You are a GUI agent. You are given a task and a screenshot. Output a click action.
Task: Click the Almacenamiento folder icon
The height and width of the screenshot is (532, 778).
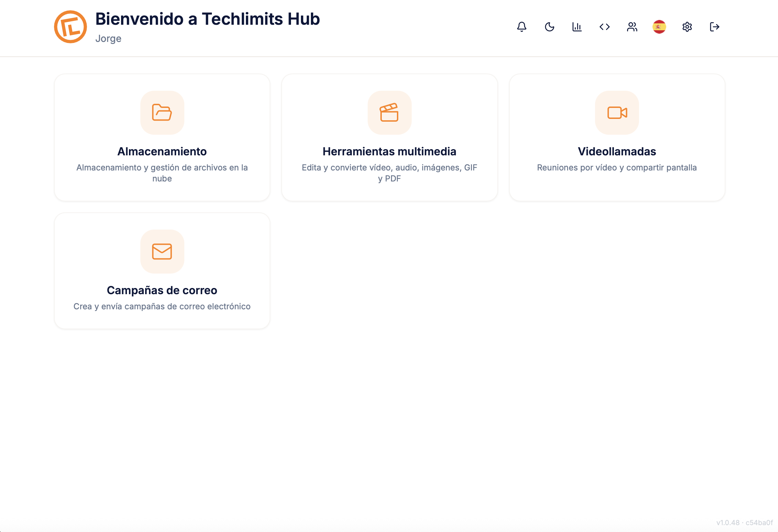(x=162, y=113)
